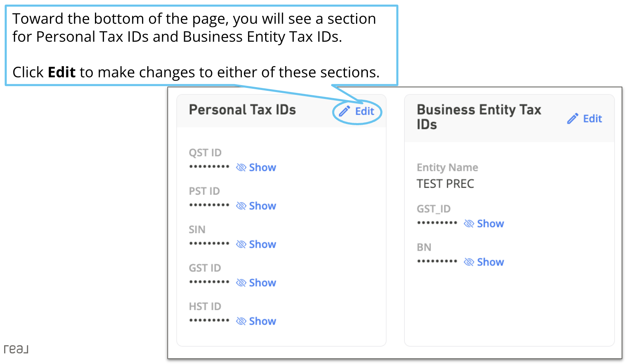
Task: Click the Business Entity Tax IDs card header
Action: 479,117
